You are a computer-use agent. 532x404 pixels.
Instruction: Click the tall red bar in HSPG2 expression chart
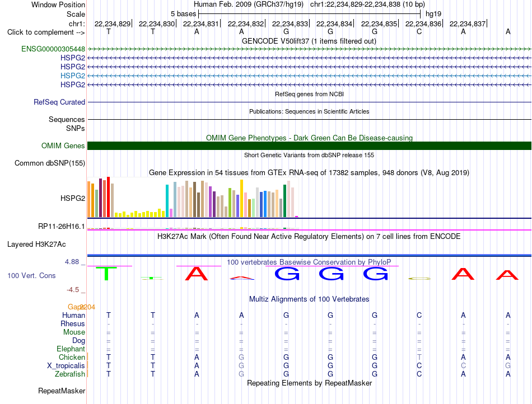click(108, 197)
